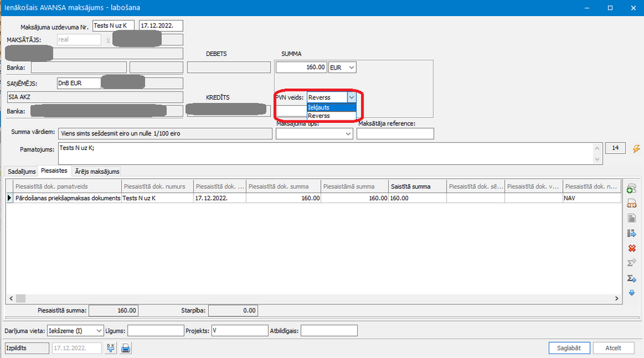
Task: Click into the Pamatojums text area
Action: tap(326, 153)
